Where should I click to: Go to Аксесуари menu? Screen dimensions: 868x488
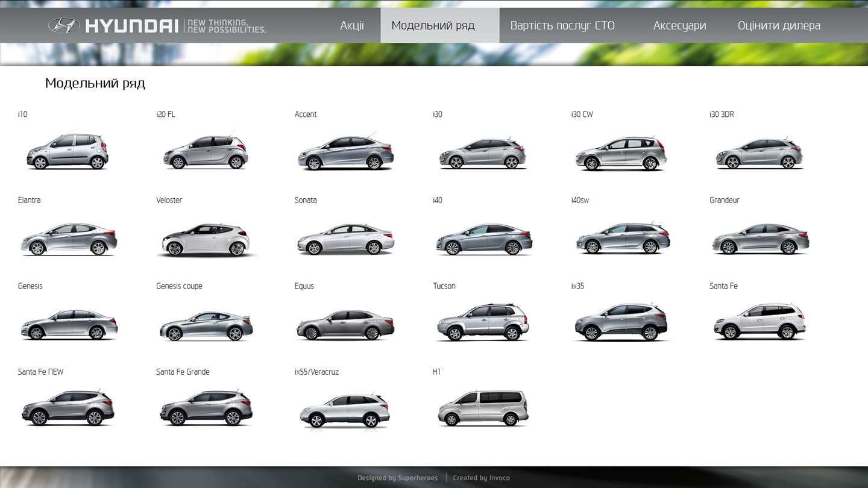tap(679, 25)
